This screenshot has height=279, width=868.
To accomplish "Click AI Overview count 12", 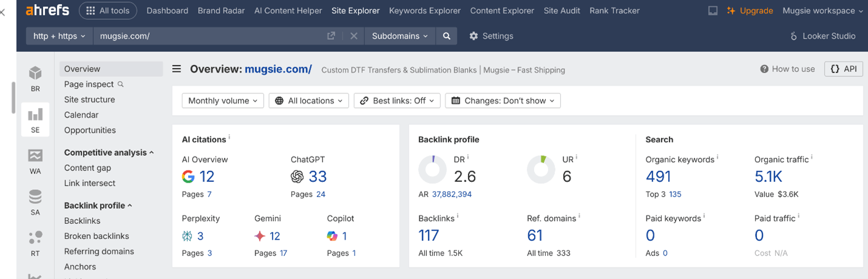I will pyautogui.click(x=207, y=176).
